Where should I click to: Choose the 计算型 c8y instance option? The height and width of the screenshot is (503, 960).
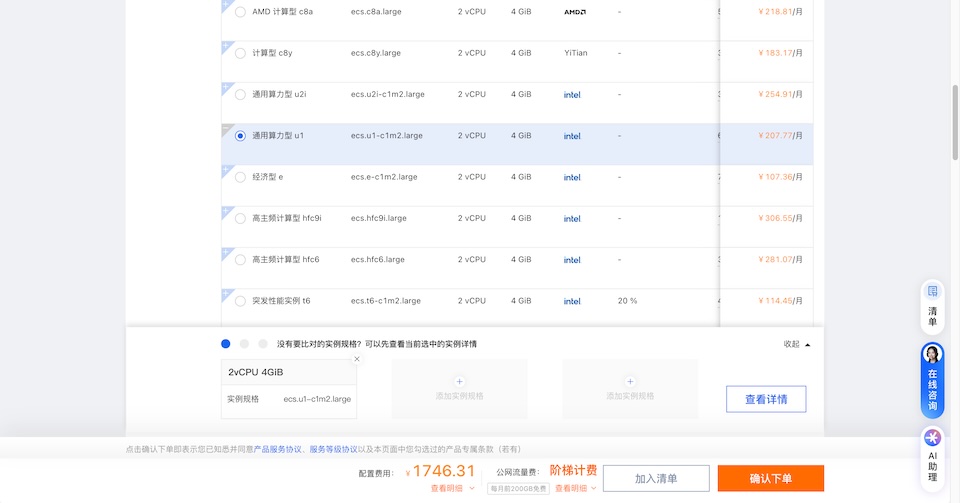pos(240,53)
